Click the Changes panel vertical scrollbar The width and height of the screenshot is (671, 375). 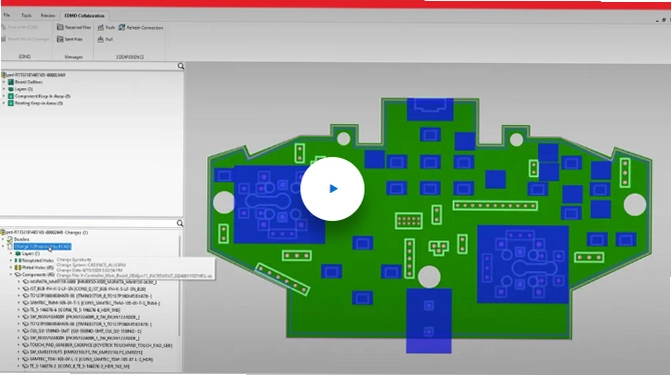coord(180,286)
